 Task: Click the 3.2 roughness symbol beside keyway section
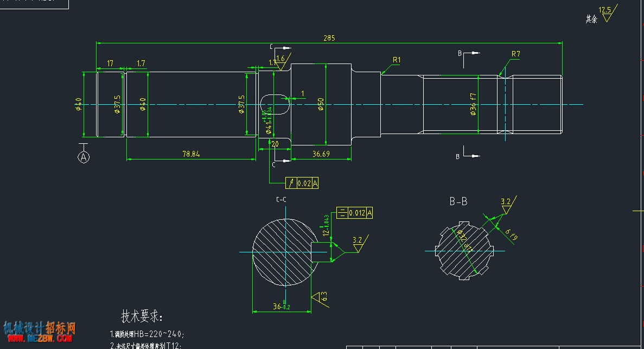360,244
